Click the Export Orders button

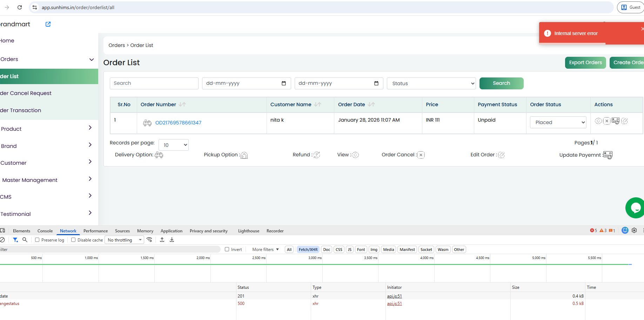[x=585, y=63]
